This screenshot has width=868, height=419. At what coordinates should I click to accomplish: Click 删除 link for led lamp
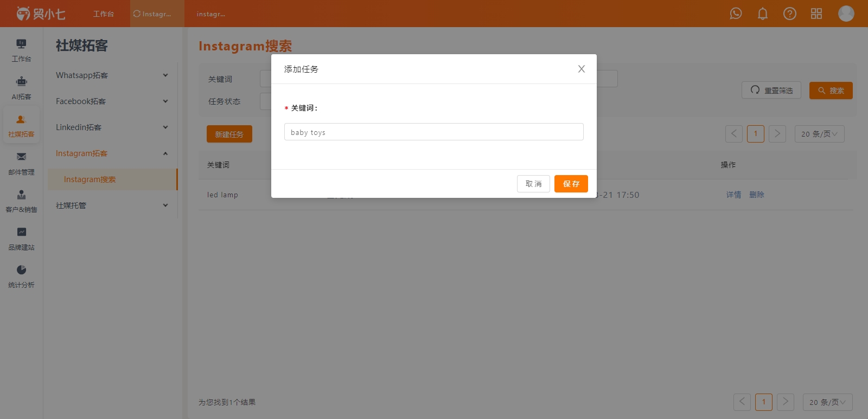tap(757, 195)
